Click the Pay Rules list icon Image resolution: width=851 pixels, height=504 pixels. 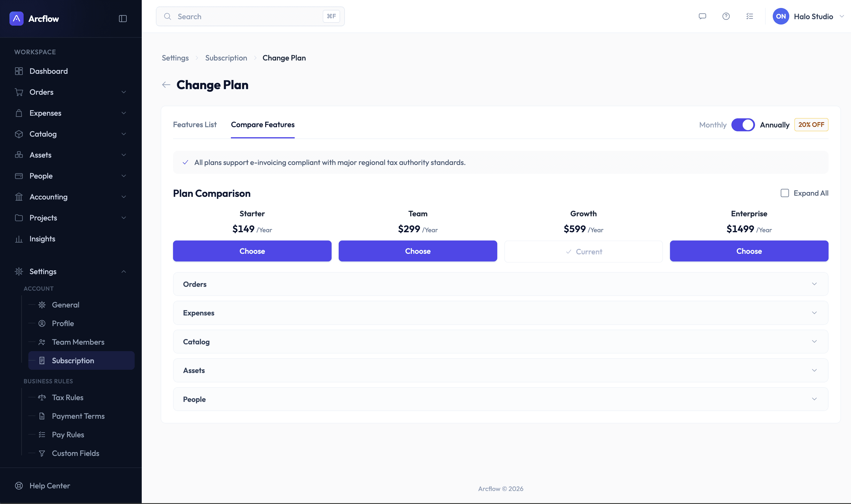coord(42,434)
